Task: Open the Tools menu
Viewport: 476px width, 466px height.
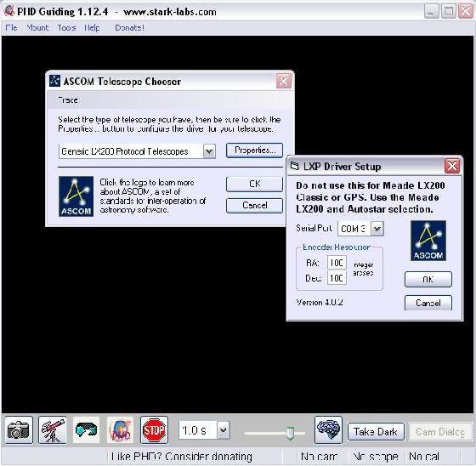Action: (x=66, y=28)
